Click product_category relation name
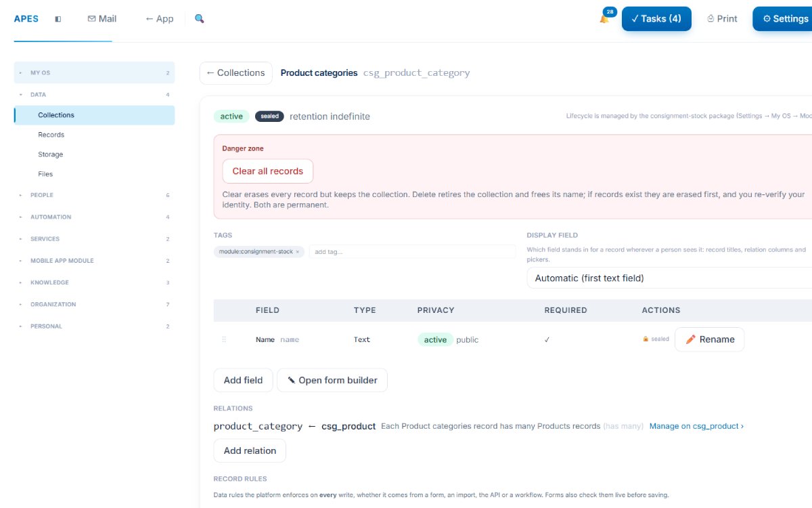812x508 pixels. tap(258, 426)
